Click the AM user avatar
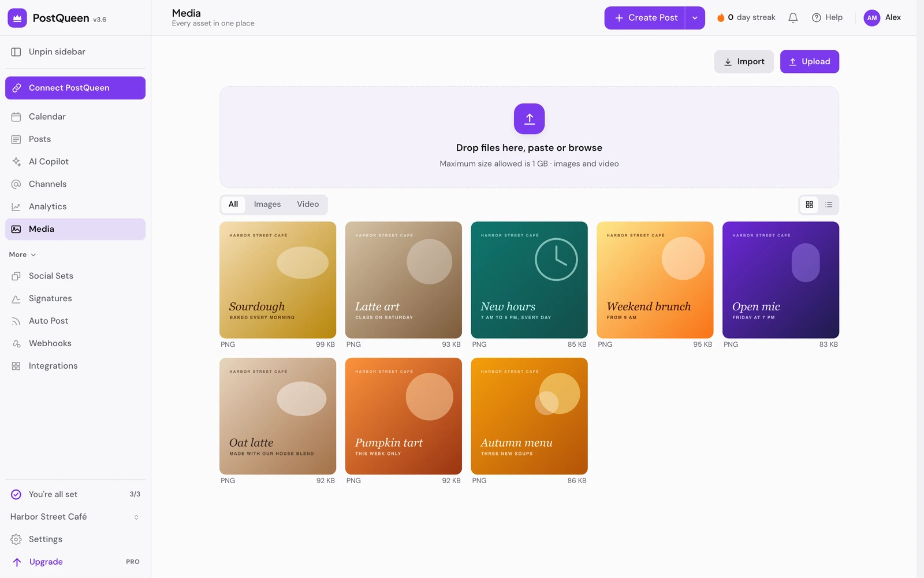The height and width of the screenshot is (578, 924). tap(872, 18)
